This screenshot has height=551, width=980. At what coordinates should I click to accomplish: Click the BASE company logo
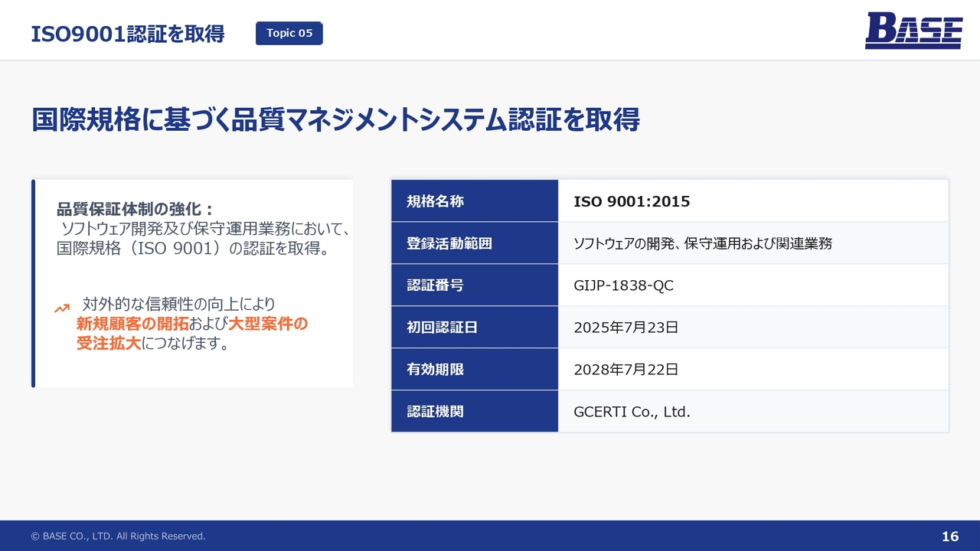point(913,31)
